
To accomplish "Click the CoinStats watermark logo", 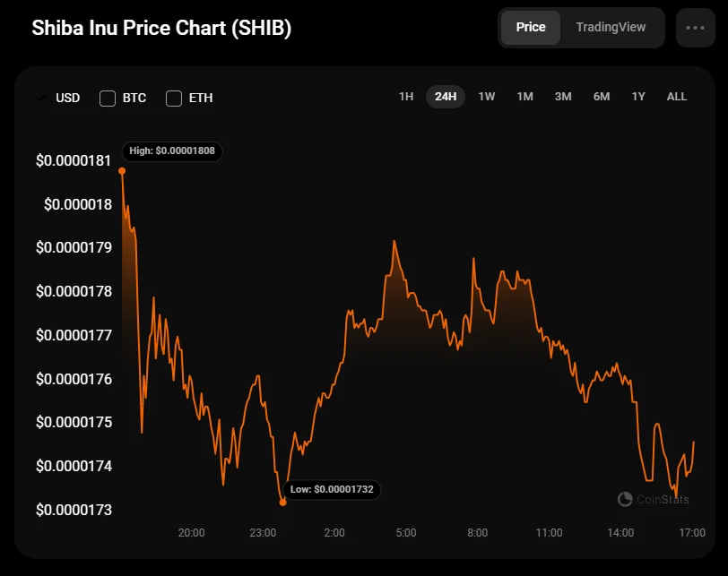I will coord(654,499).
